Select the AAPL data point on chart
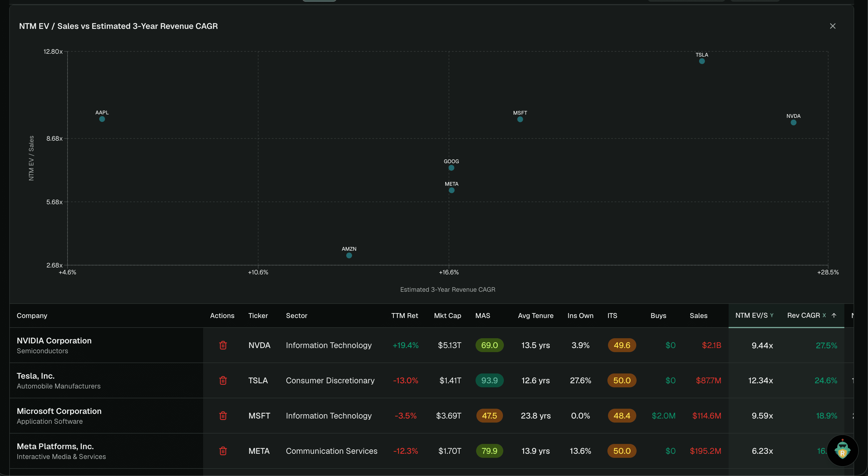This screenshot has width=868, height=476. [x=102, y=119]
